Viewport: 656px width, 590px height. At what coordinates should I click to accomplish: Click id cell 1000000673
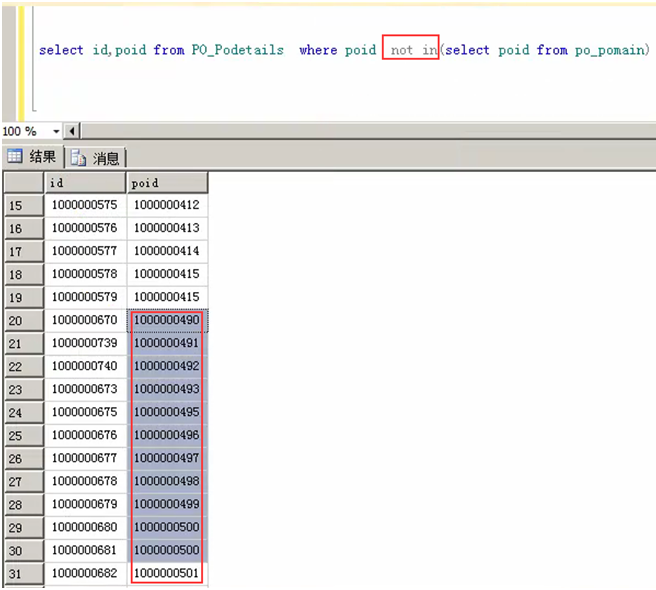[x=85, y=389]
